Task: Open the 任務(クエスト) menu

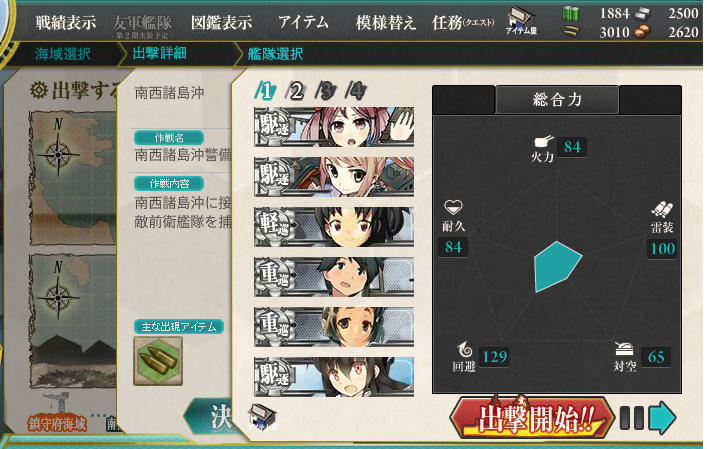Action: 463,22
